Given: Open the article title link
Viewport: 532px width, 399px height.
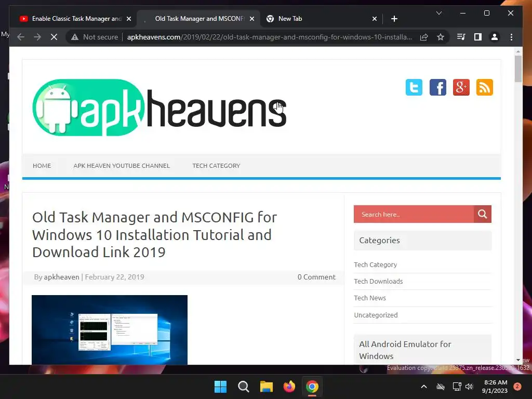Looking at the screenshot, I should 154,234.
